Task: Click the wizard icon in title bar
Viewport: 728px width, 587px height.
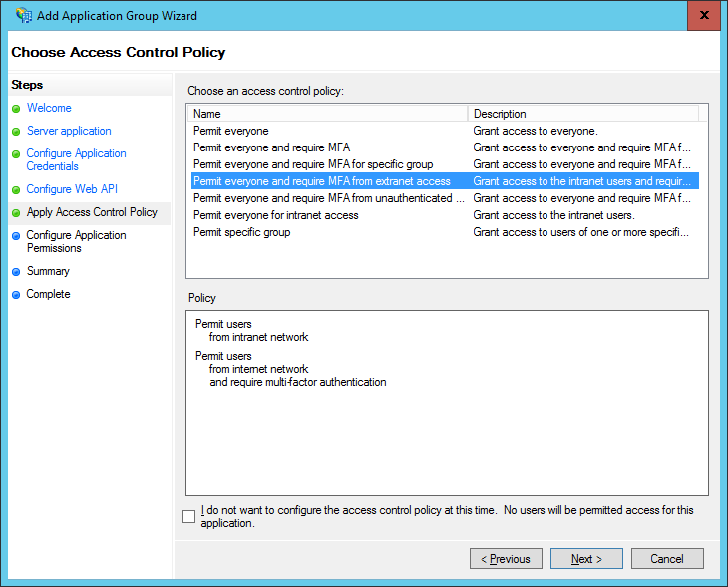Action: (25, 16)
